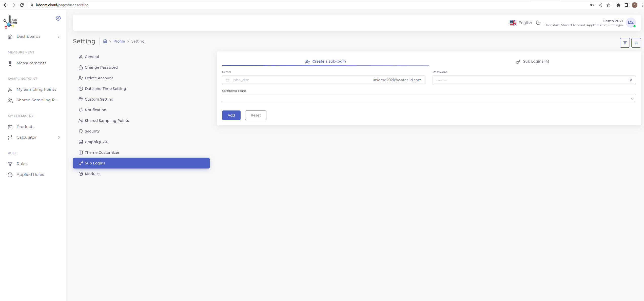The image size is (644, 301).
Task: Click the shopping bag Products icon
Action: (x=10, y=127)
